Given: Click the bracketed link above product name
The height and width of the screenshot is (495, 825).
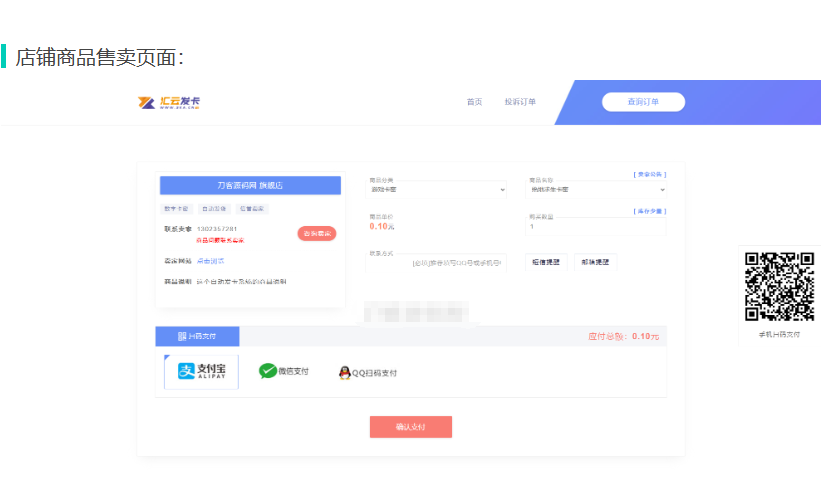Looking at the screenshot, I should 650,174.
